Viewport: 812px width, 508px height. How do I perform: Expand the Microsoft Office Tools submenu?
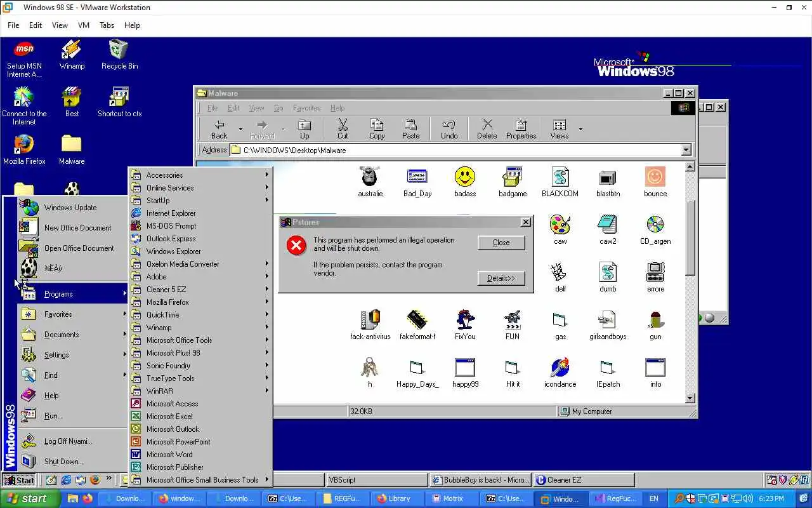[200, 340]
